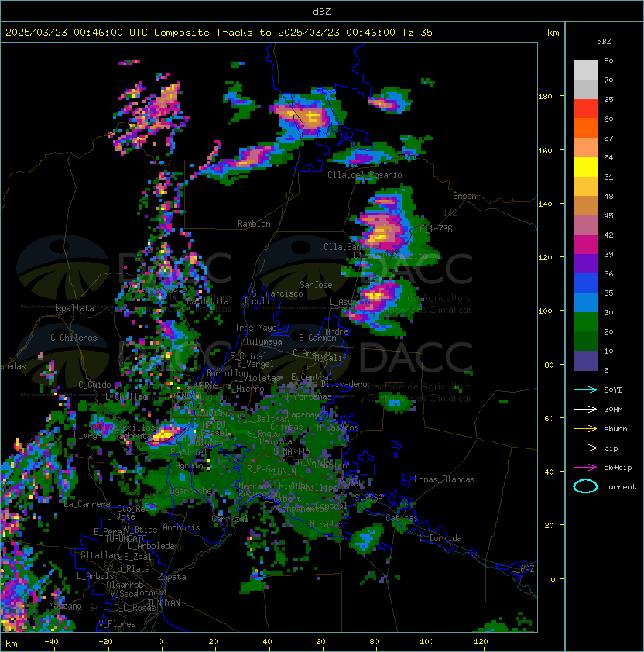Pick the bright yellow swatch between 54 and 51
The width and height of the screenshot is (644, 652).
(x=585, y=167)
